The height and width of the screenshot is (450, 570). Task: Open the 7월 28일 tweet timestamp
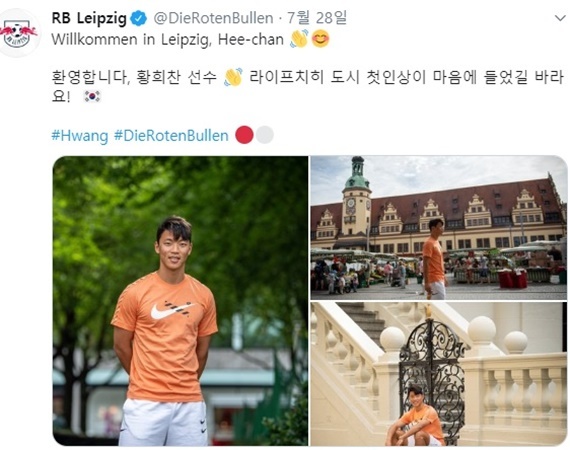[317, 18]
